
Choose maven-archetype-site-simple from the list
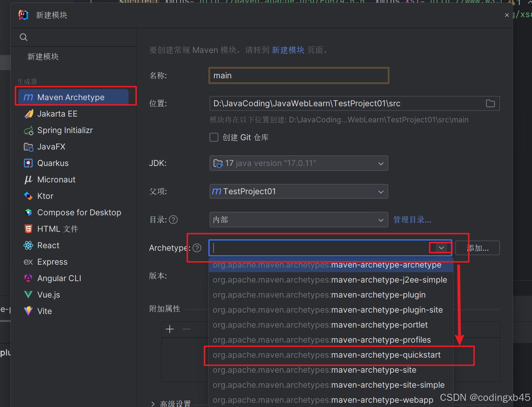pyautogui.click(x=331, y=385)
